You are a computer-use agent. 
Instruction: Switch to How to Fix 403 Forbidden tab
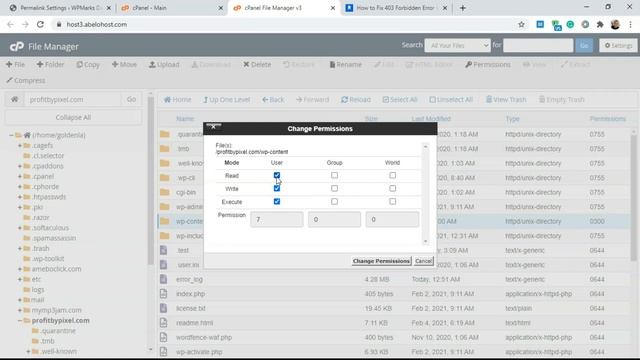pos(396,8)
